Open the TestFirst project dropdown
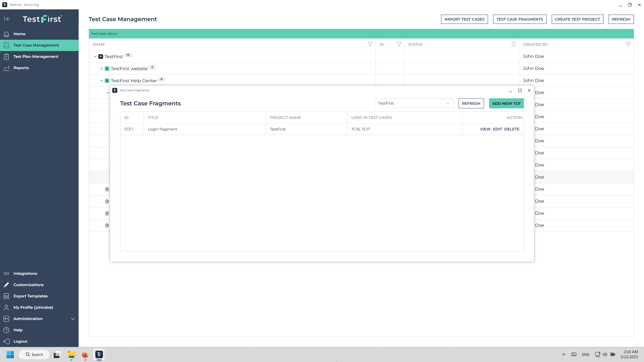The width and height of the screenshot is (644, 362). point(414,103)
